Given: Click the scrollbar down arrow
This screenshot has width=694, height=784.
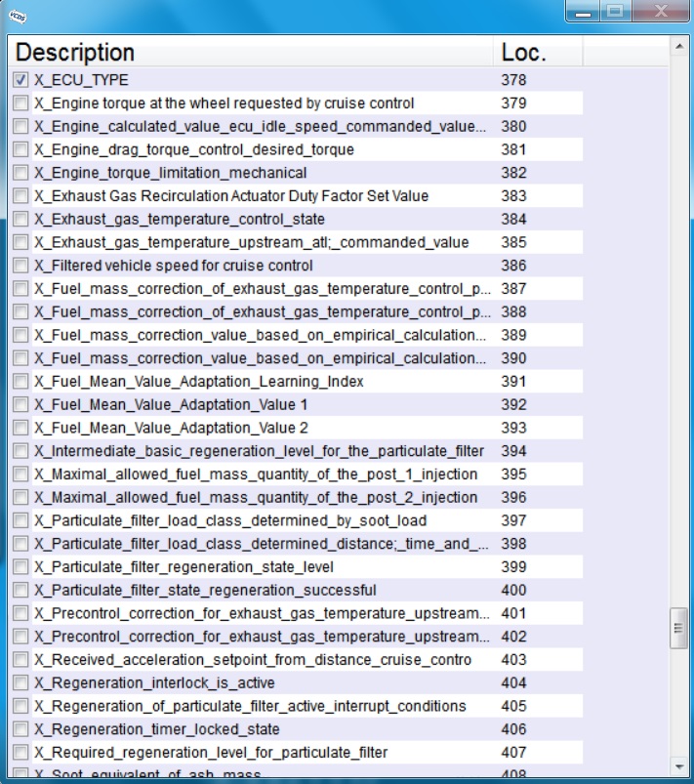Looking at the screenshot, I should (x=679, y=766).
